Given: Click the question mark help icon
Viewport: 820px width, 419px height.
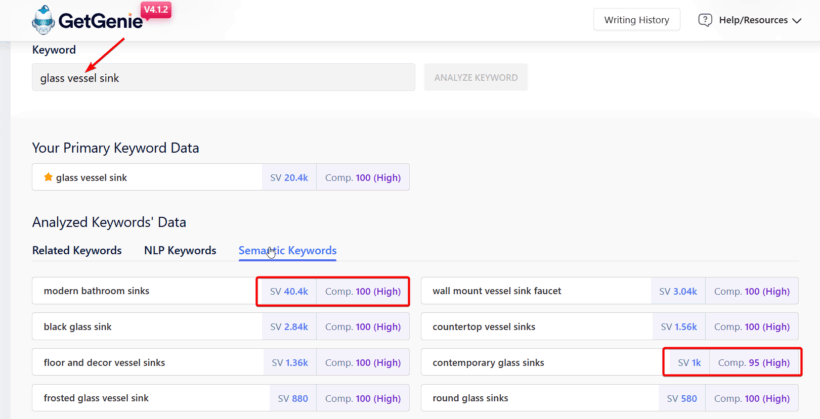Looking at the screenshot, I should click(705, 20).
